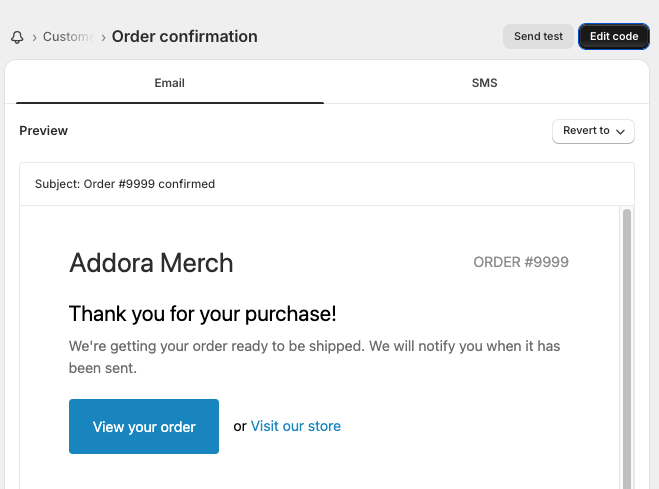This screenshot has height=489, width=659.
Task: Click the Send test button
Action: (x=538, y=36)
